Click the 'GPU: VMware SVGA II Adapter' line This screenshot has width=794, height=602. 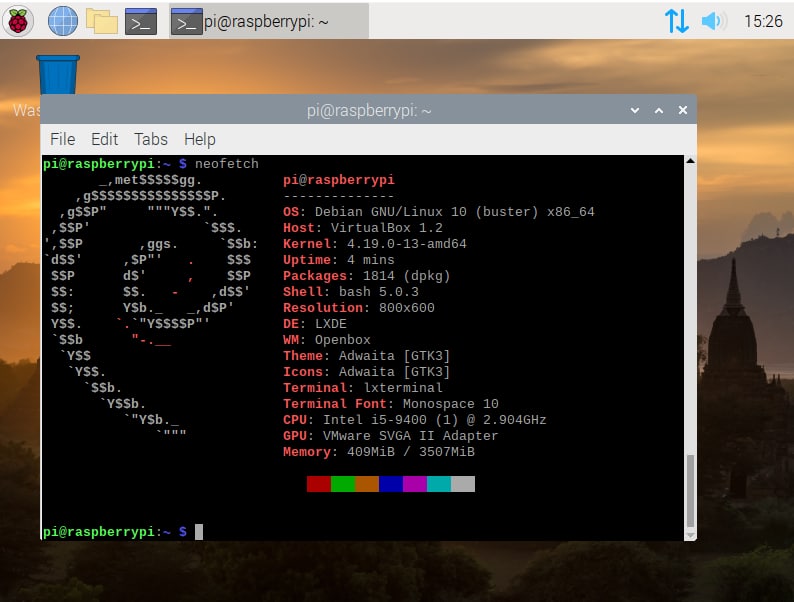pyautogui.click(x=391, y=436)
